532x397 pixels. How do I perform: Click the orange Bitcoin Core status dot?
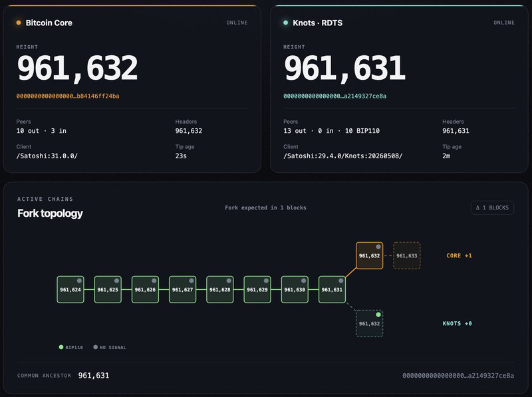[19, 23]
